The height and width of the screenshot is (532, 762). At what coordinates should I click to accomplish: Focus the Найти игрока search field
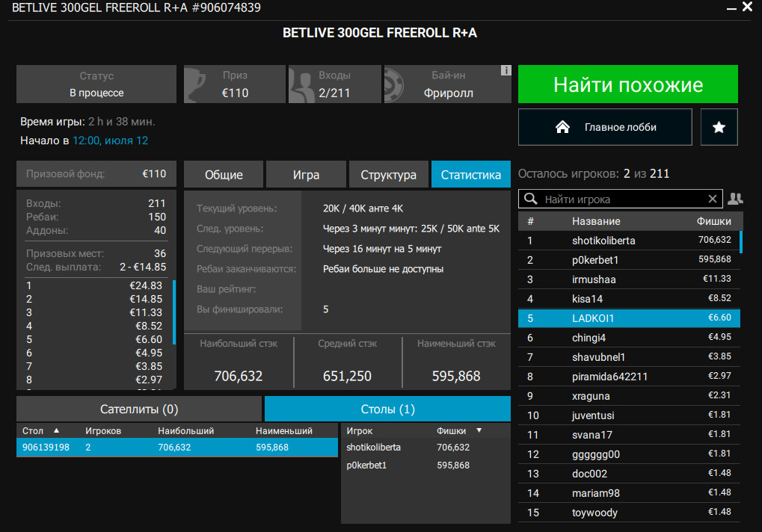pyautogui.click(x=621, y=199)
